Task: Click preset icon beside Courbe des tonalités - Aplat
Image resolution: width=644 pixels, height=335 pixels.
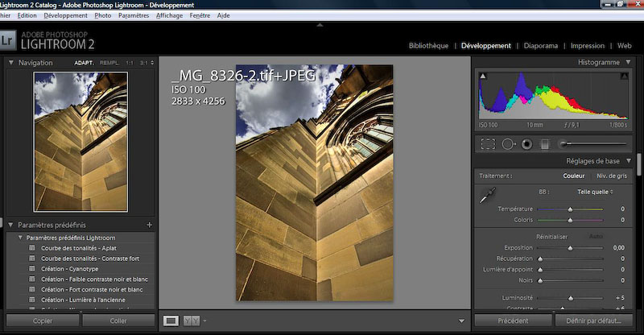Action: click(31, 248)
